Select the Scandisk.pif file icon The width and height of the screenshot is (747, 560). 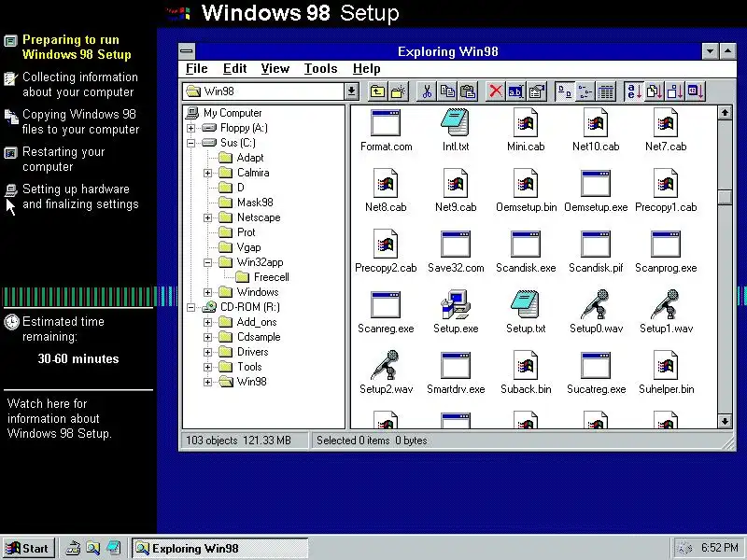click(596, 245)
